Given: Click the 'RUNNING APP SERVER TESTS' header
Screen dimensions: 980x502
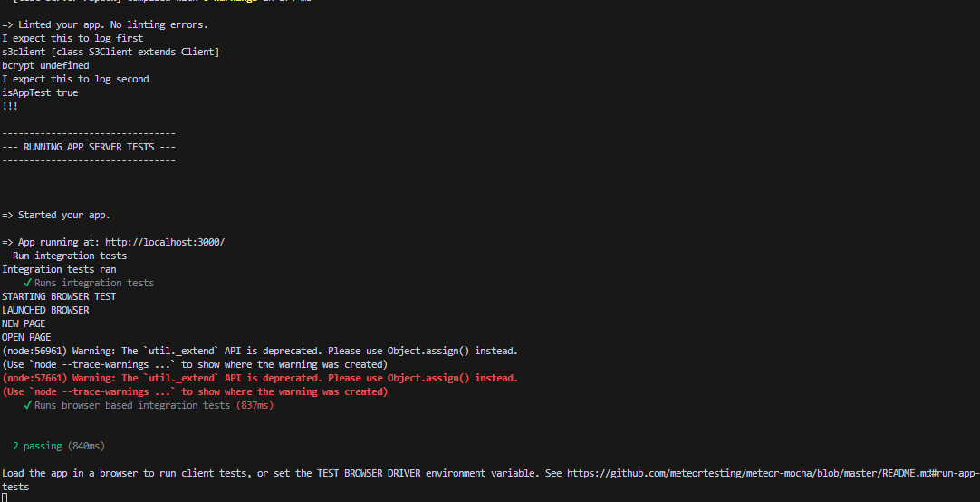Looking at the screenshot, I should click(89, 147).
